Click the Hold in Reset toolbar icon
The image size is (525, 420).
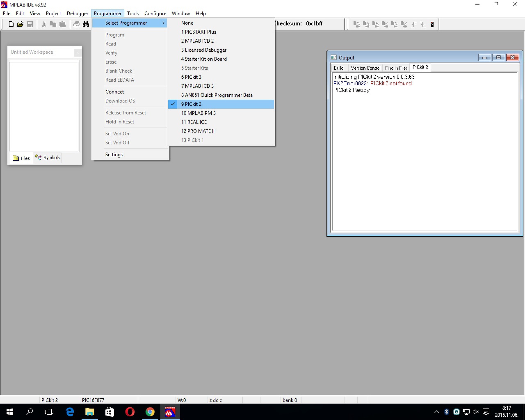pos(423,24)
